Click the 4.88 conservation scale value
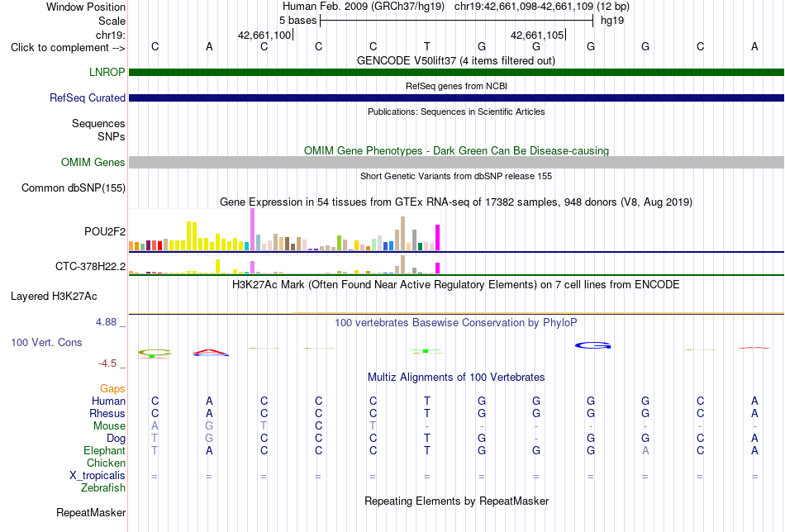Viewport: 785px width, 532px height. pyautogui.click(x=106, y=322)
